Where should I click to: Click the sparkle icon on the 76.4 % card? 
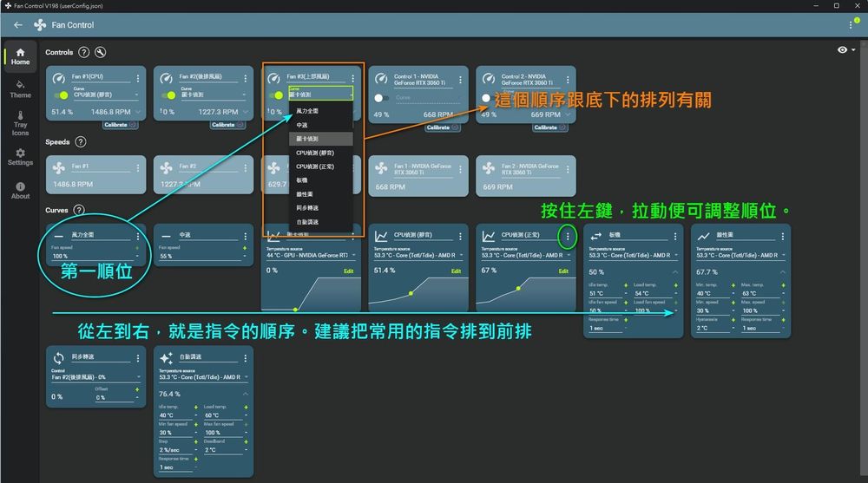coord(166,358)
